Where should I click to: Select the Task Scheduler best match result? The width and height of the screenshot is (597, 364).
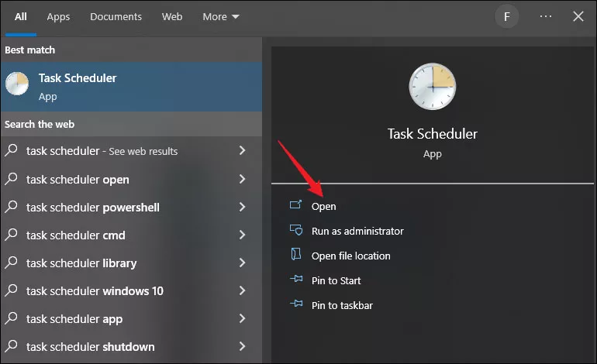pos(131,87)
